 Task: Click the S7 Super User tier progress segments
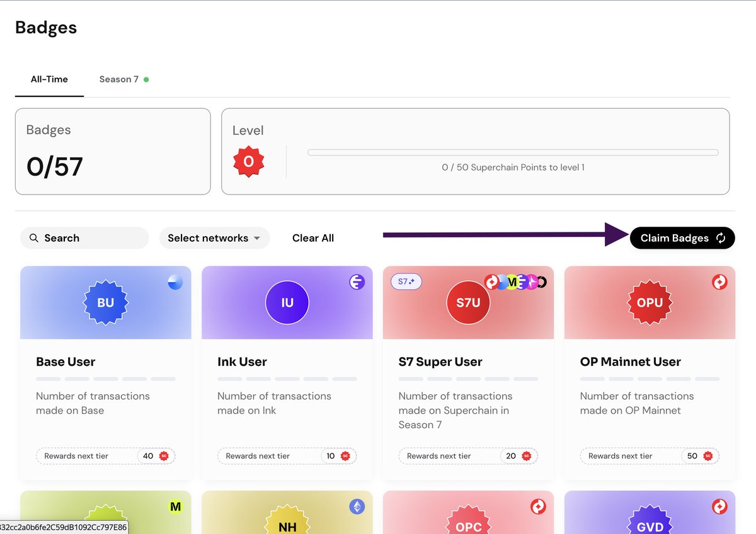click(468, 379)
